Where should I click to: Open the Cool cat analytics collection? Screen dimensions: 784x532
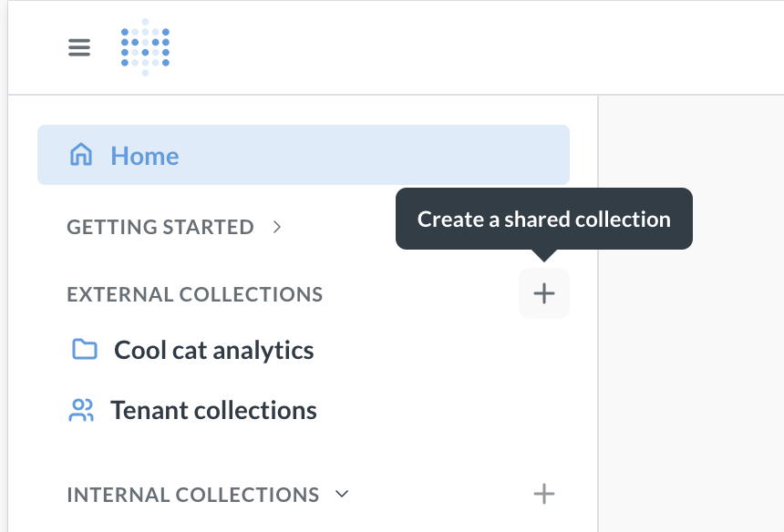212,350
